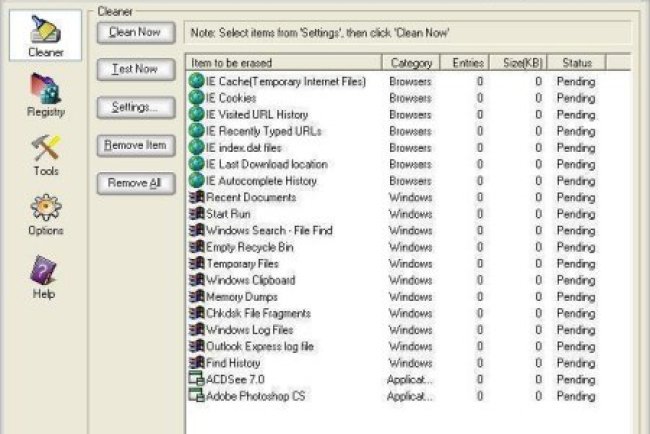Click globe icon beside IE Autocomplete History
This screenshot has height=434, width=650.
[x=196, y=181]
